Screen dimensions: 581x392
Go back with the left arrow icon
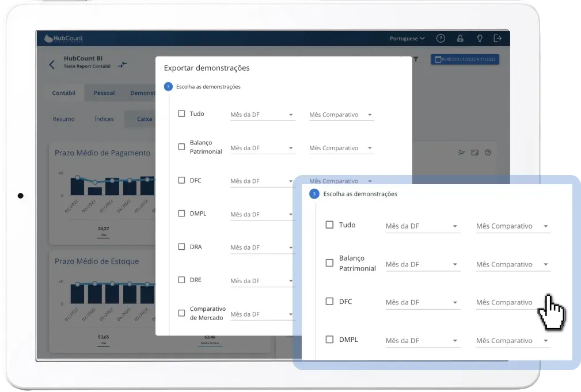coord(52,64)
